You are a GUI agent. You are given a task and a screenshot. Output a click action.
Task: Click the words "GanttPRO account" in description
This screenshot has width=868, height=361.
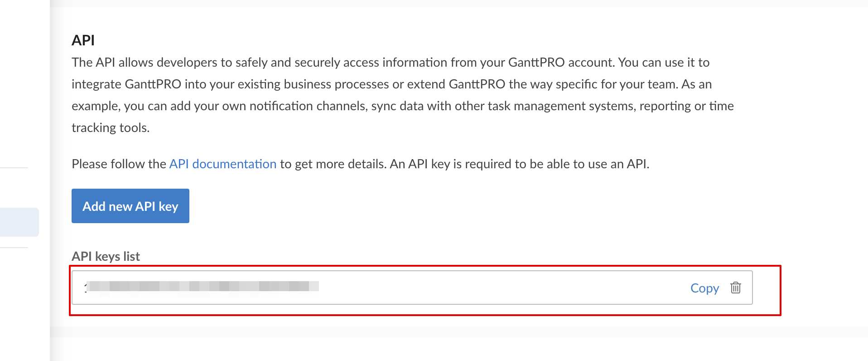[x=561, y=62]
